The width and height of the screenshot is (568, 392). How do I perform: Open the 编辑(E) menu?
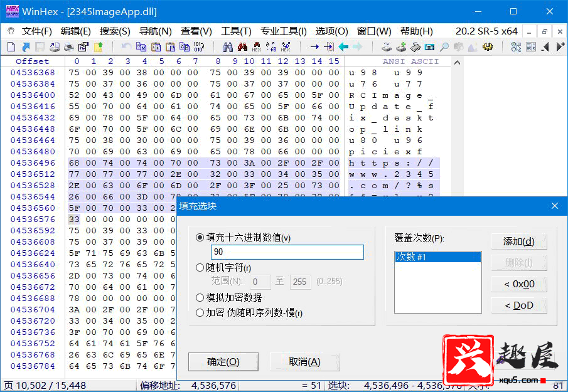pos(75,31)
